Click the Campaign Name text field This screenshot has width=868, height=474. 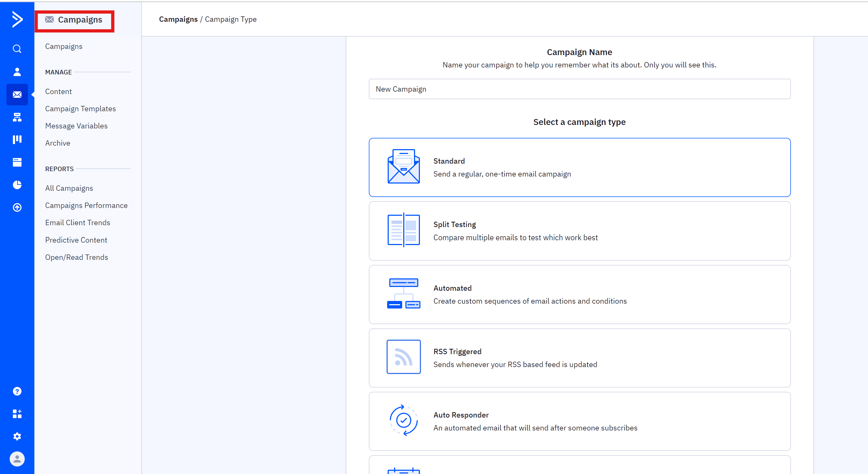579,89
